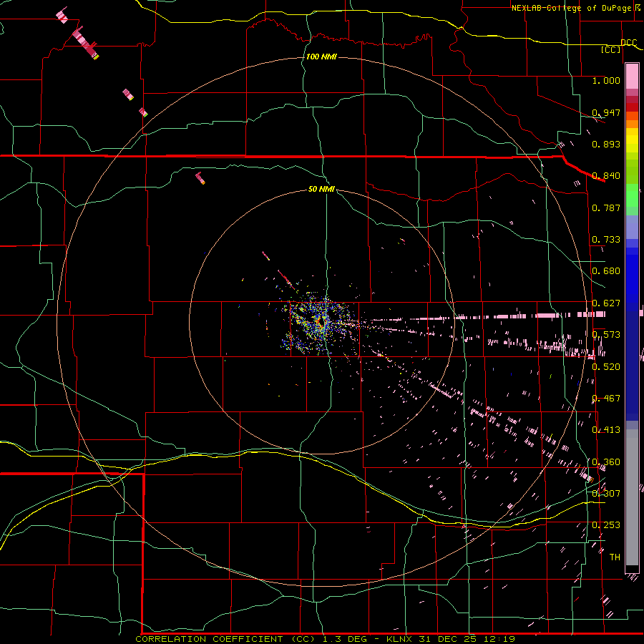The width and height of the screenshot is (644, 644).
Task: Select the 0.627 scale value
Action: point(606,303)
